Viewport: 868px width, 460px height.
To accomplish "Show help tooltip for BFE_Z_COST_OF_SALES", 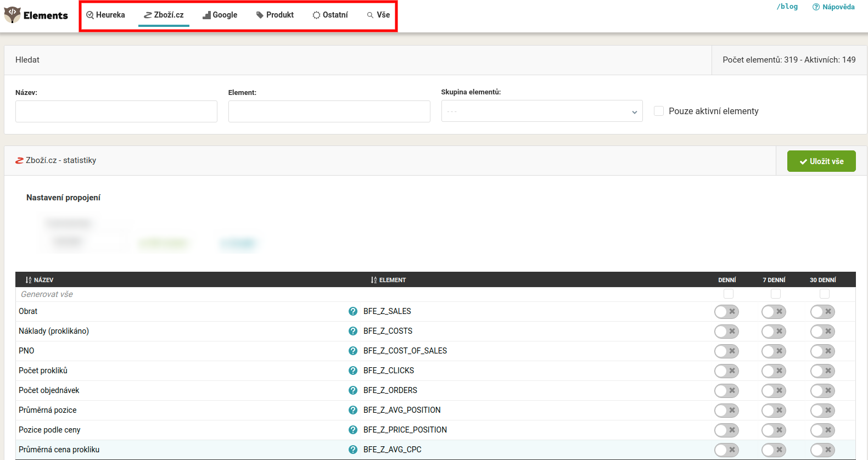I will (x=353, y=351).
